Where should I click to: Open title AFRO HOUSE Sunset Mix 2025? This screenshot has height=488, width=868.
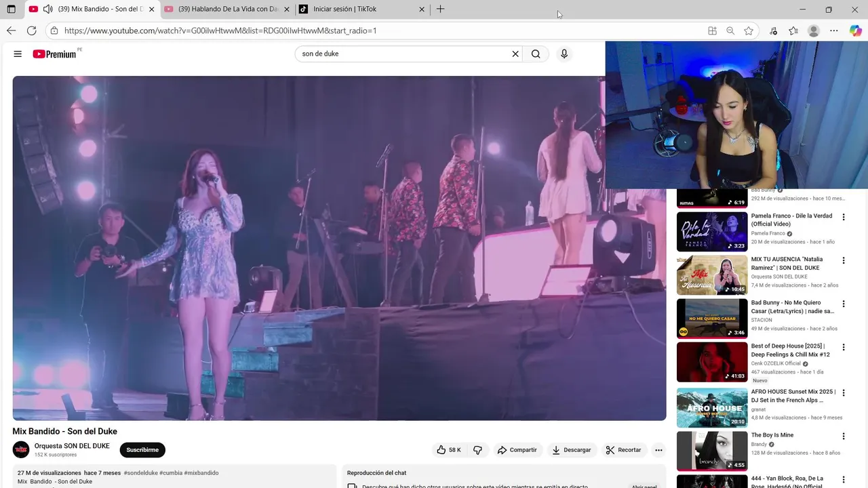click(x=793, y=396)
